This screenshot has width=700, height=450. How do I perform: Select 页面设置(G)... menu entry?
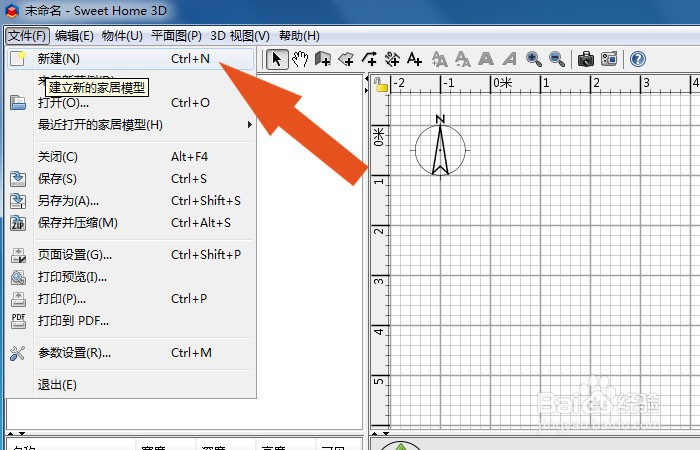tap(130, 255)
